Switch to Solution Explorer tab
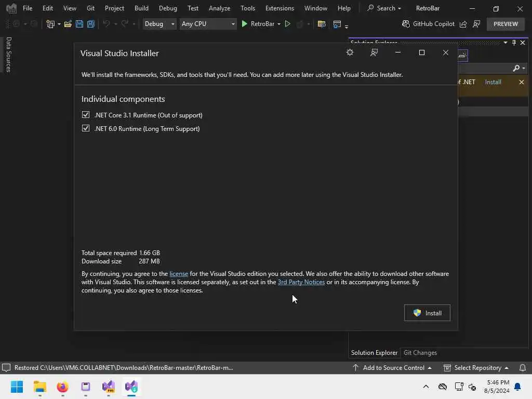This screenshot has width=532, height=399. point(374,353)
